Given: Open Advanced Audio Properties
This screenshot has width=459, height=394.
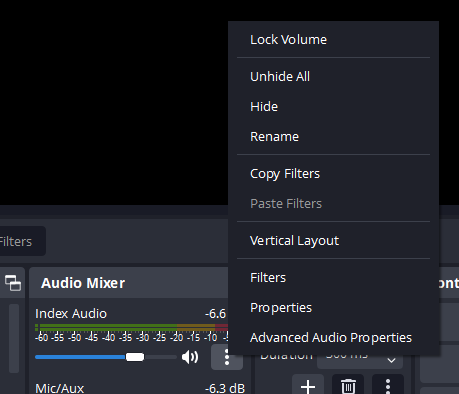Looking at the screenshot, I should pyautogui.click(x=333, y=338).
